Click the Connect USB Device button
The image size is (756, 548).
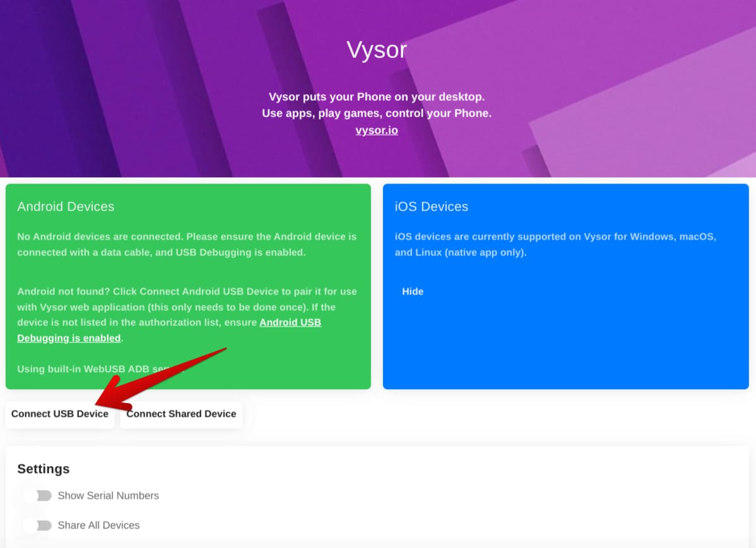click(60, 414)
